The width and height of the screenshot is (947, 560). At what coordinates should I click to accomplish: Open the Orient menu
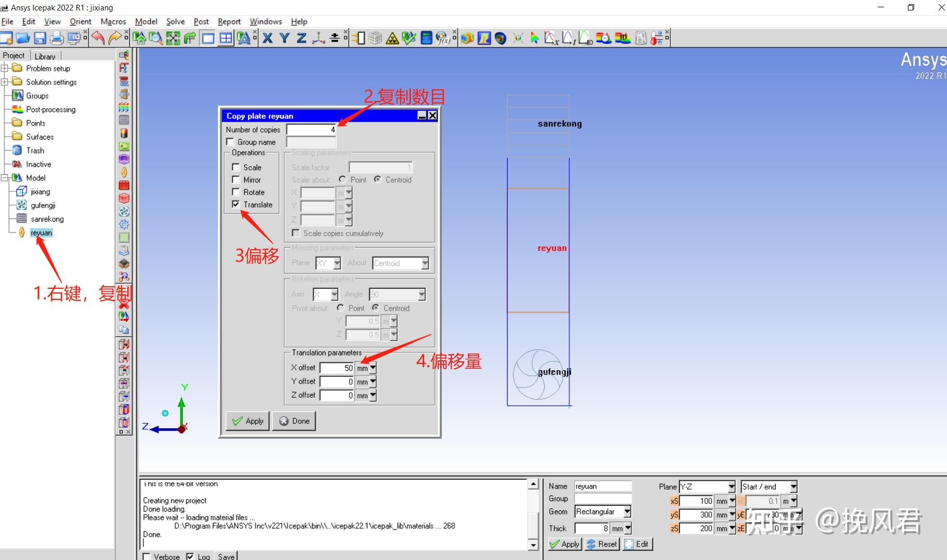(80, 21)
